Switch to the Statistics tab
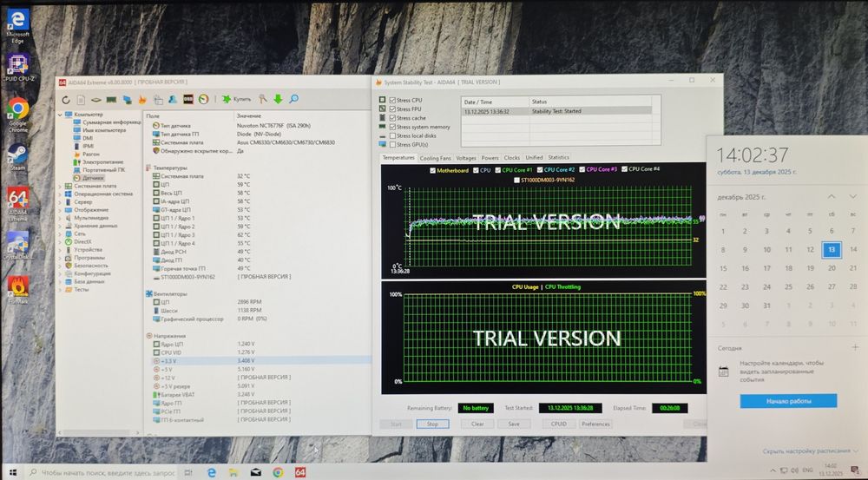The width and height of the screenshot is (868, 480). tap(558, 157)
